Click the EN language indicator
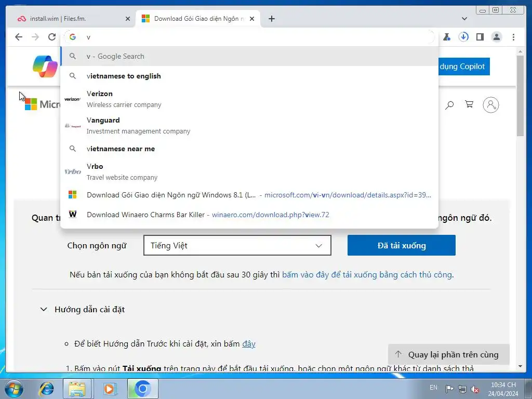Viewport: 532px width, 399px height. pyautogui.click(x=433, y=388)
